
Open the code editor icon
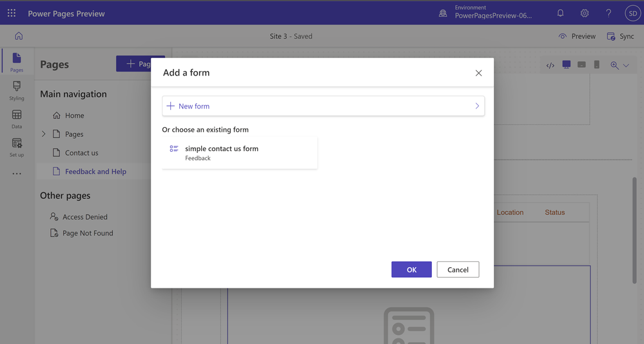pyautogui.click(x=551, y=65)
